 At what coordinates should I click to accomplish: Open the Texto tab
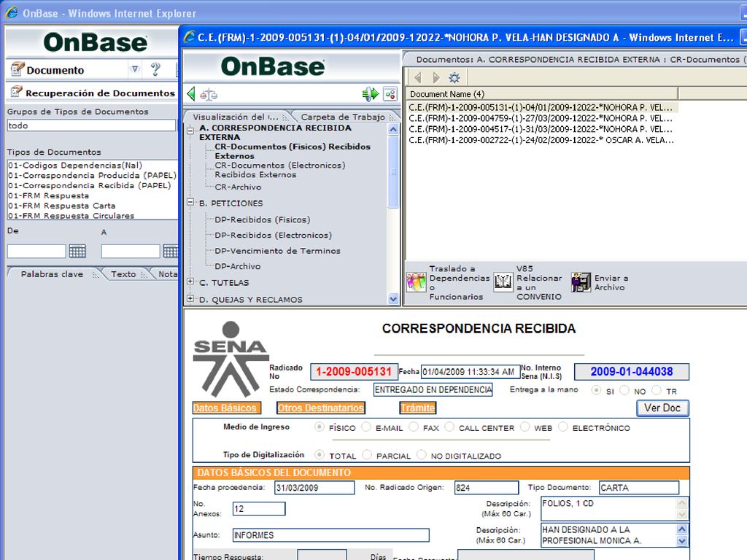[123, 274]
